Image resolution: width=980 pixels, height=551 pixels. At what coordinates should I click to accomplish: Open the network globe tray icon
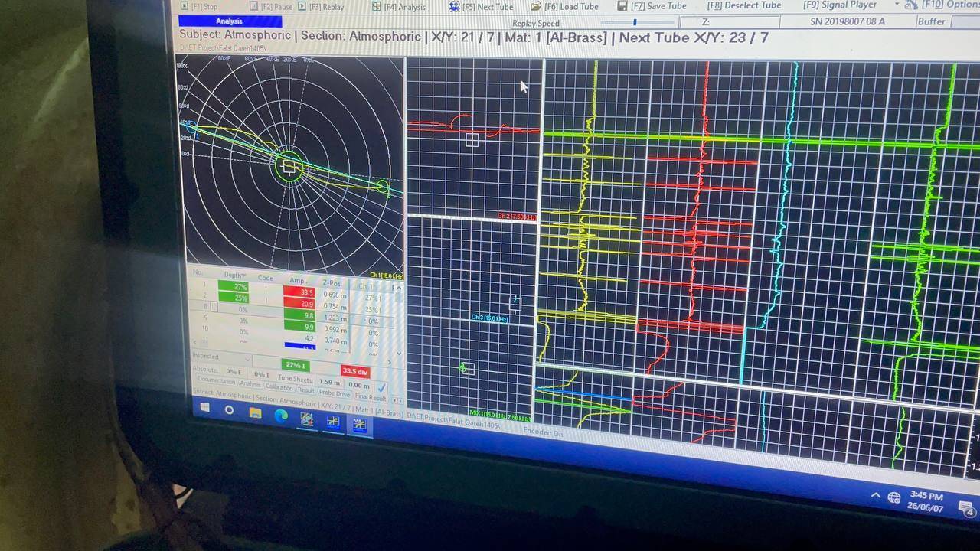point(893,498)
